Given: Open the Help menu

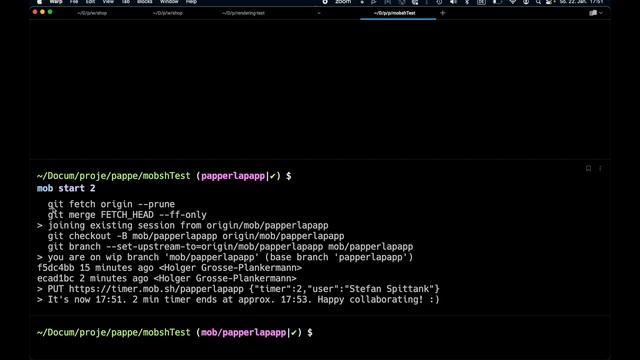Looking at the screenshot, I should [191, 2].
